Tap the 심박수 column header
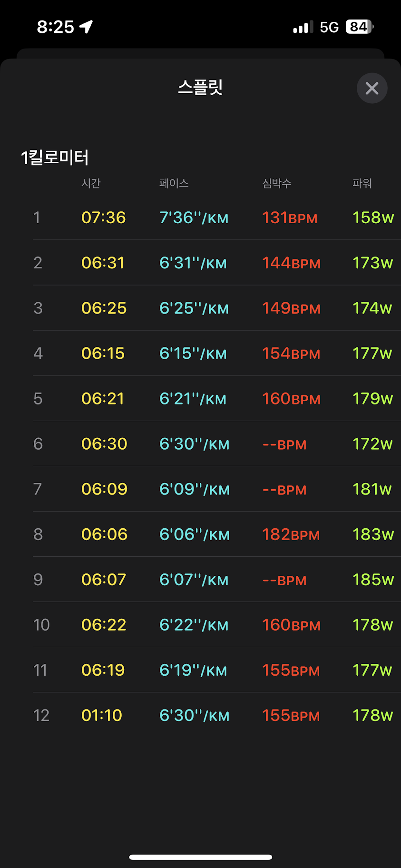This screenshot has width=401, height=868. coord(277,183)
